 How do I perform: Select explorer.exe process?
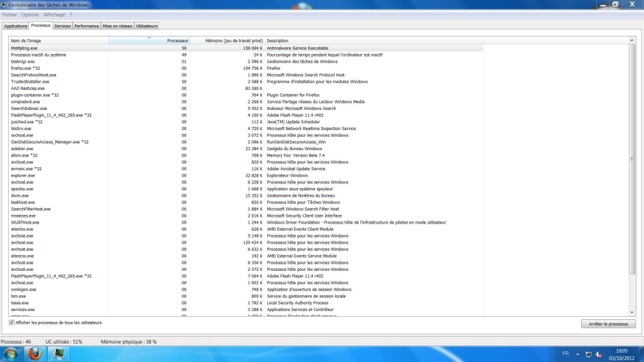point(246,175)
